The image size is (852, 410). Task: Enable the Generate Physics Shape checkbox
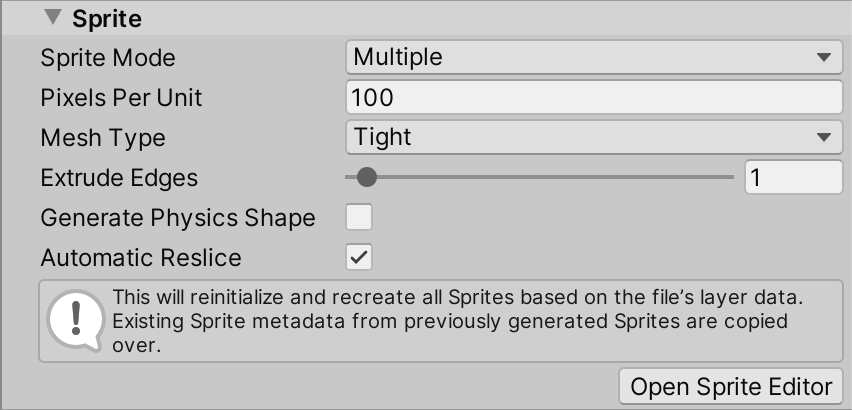[359, 217]
